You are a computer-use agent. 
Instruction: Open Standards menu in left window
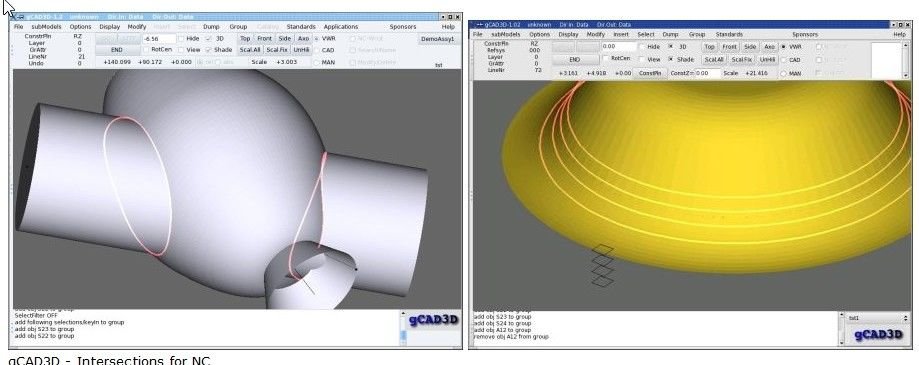[x=301, y=27]
